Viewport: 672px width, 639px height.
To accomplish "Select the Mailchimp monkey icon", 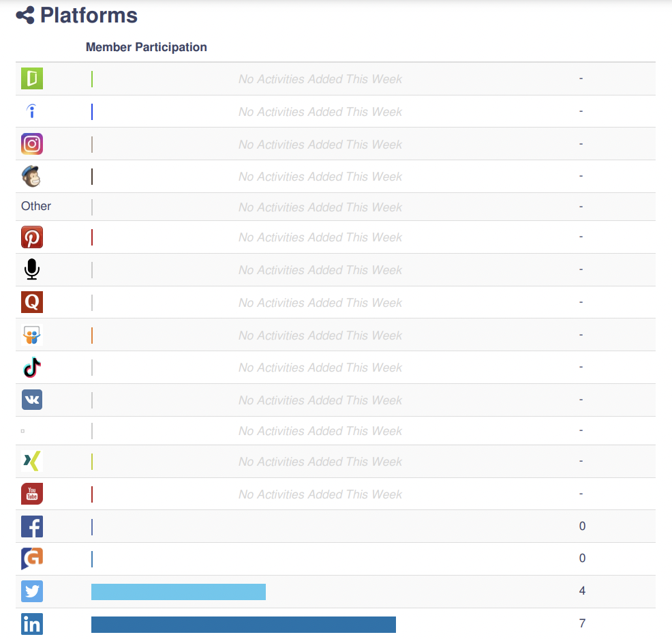I will pos(31,177).
